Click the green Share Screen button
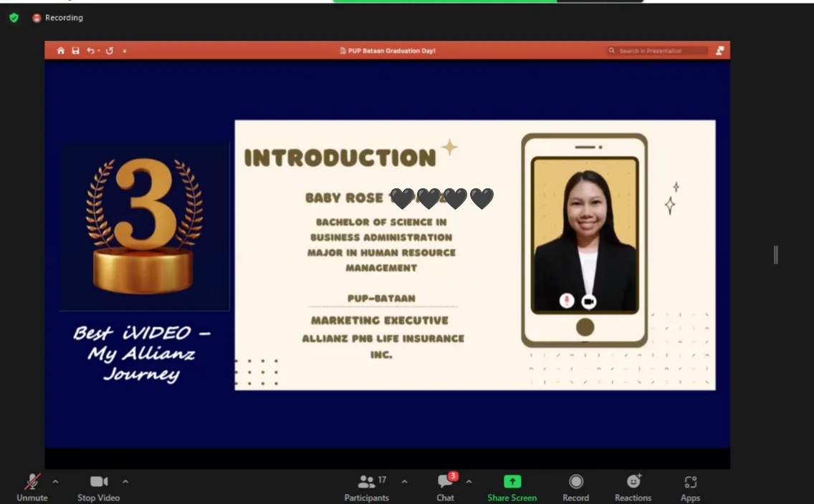The width and height of the screenshot is (814, 504). (512, 488)
